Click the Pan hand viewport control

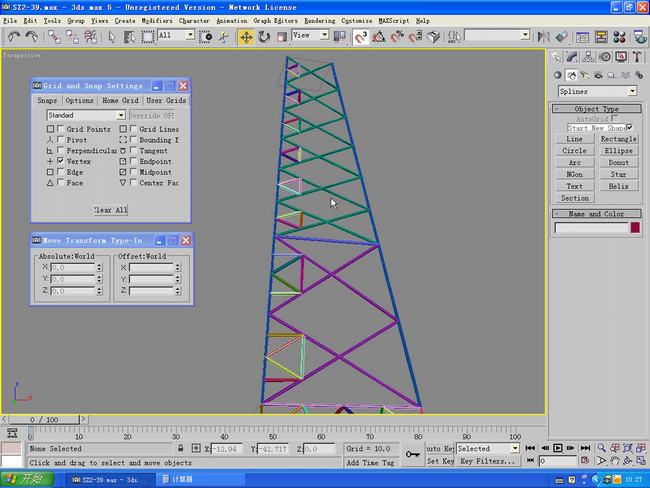point(615,460)
